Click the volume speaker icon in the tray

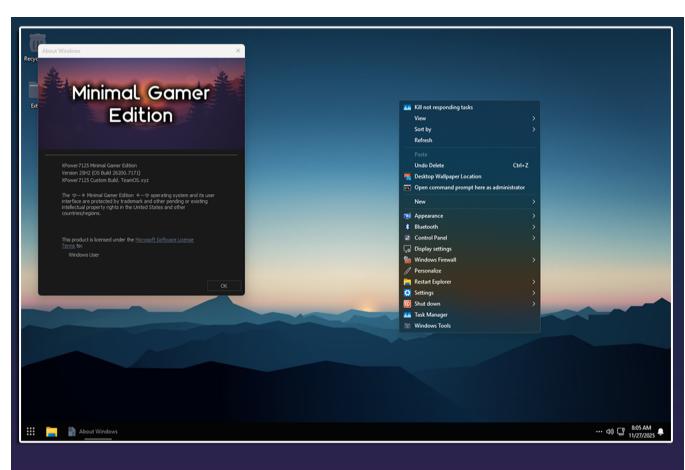point(610,432)
